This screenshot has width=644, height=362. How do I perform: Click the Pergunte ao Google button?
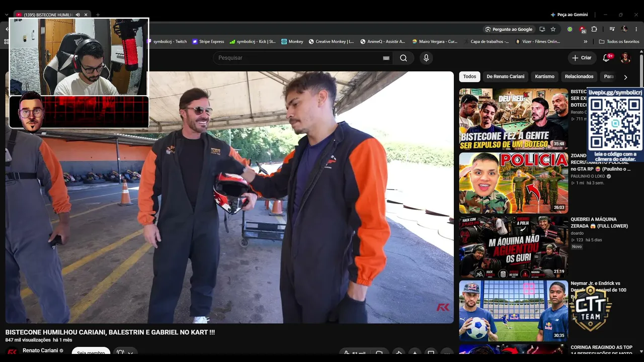[508, 29]
